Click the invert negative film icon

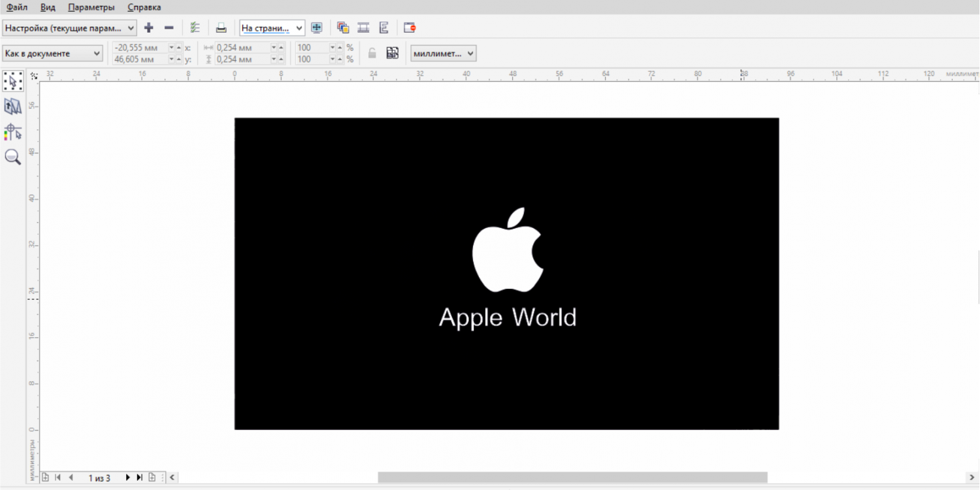click(x=364, y=27)
